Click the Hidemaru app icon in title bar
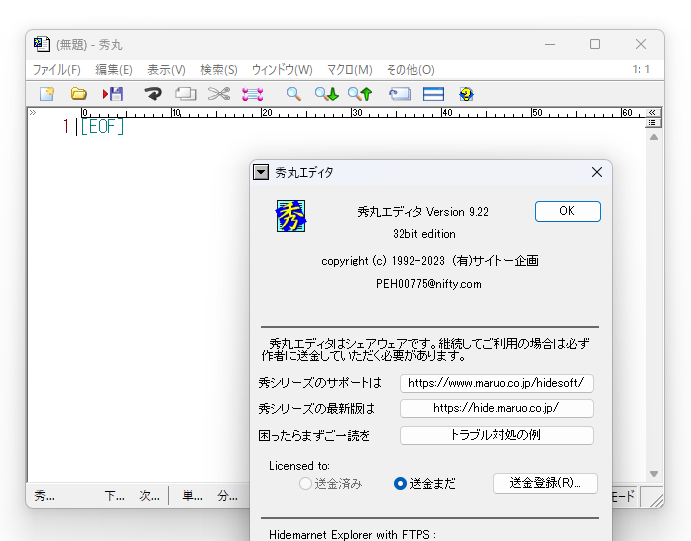This screenshot has width=691, height=541. pos(41,44)
